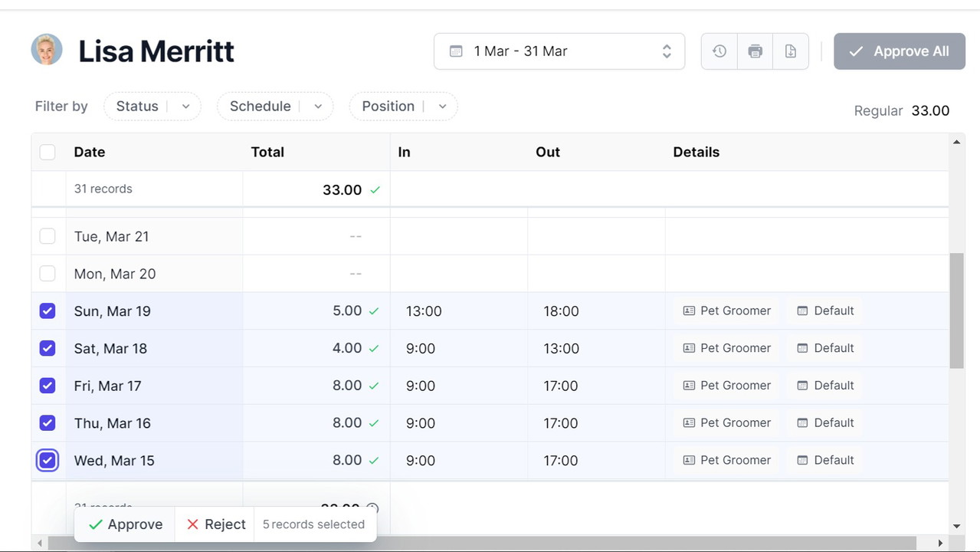The image size is (980, 552).
Task: Click the export file download icon
Action: 791,51
